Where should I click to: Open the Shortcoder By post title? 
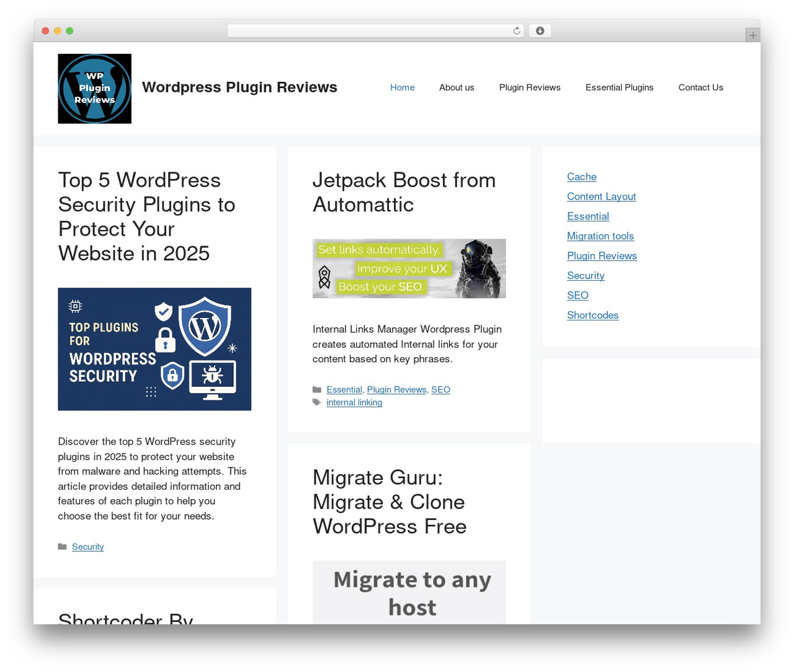[x=126, y=618]
